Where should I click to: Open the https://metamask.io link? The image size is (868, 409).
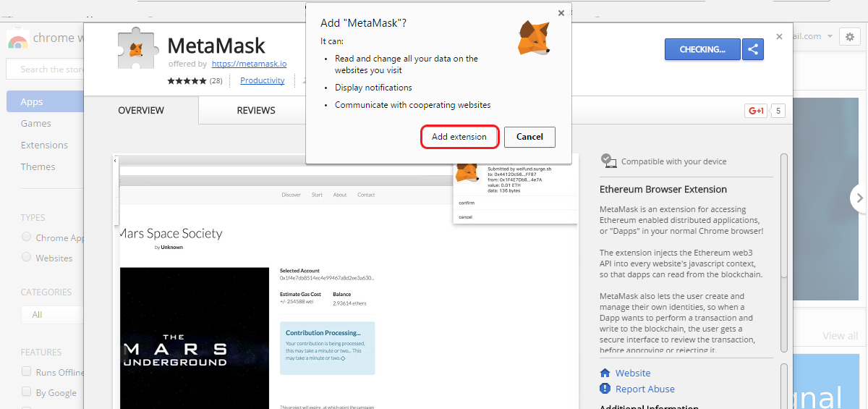click(x=250, y=64)
